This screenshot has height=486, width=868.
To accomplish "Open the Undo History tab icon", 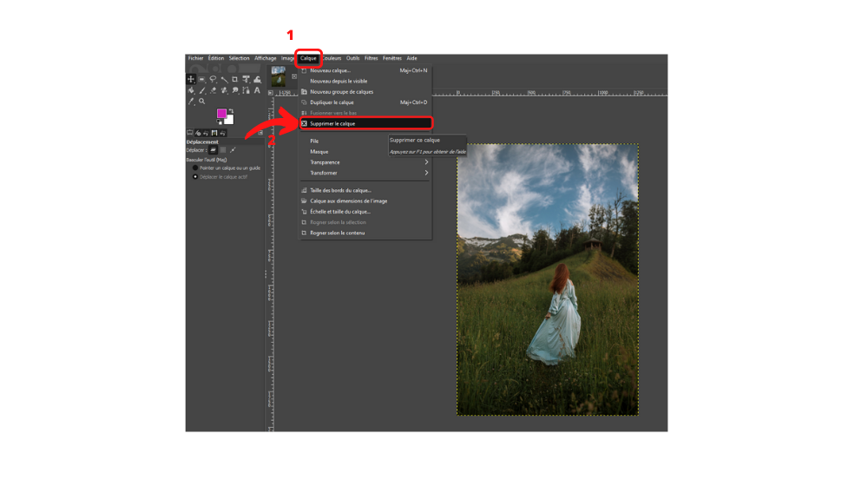I will click(x=206, y=133).
